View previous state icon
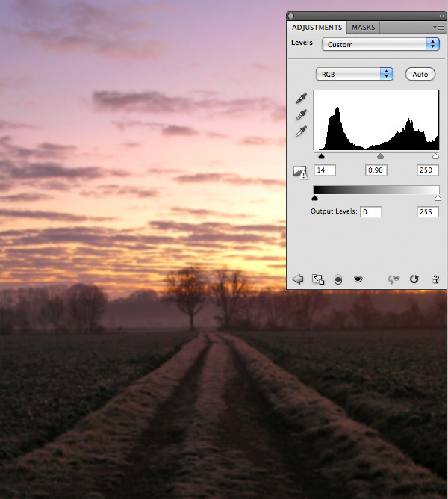The height and width of the screenshot is (499, 448). 393,279
